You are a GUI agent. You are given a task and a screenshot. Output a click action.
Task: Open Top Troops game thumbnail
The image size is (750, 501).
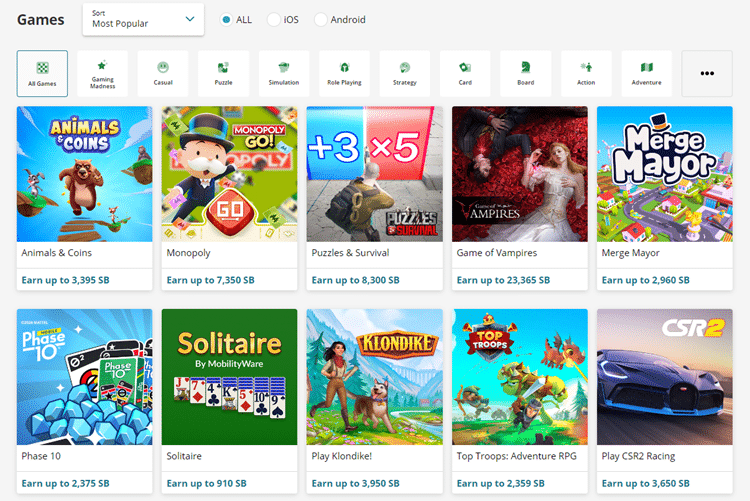coord(520,377)
